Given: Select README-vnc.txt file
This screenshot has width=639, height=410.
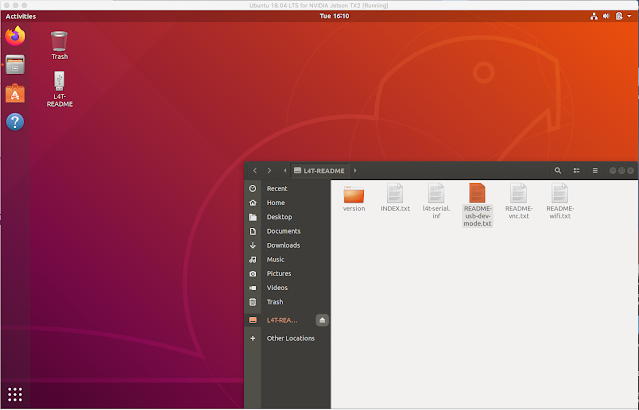Looking at the screenshot, I should tap(519, 201).
